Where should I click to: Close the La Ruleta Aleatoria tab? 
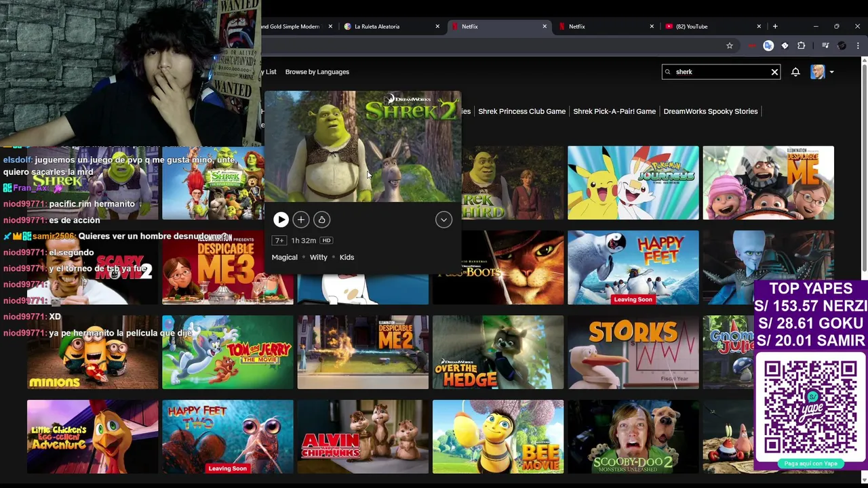tap(437, 26)
